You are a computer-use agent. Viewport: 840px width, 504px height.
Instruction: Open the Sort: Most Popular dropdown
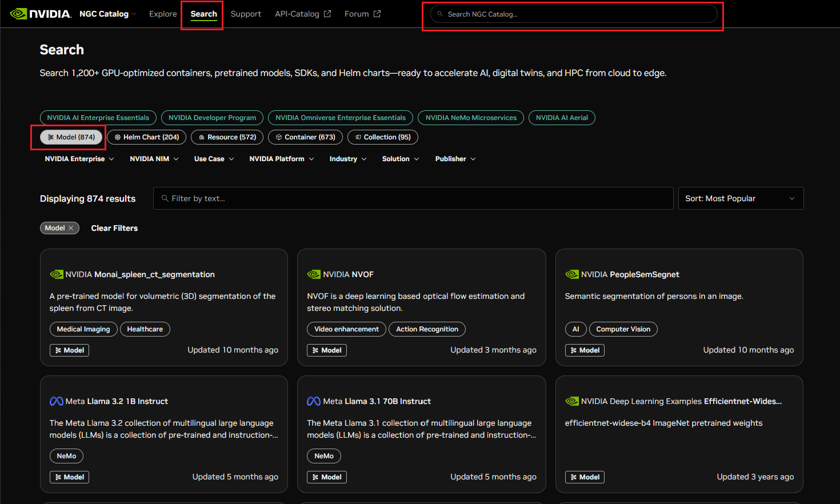pyautogui.click(x=741, y=198)
